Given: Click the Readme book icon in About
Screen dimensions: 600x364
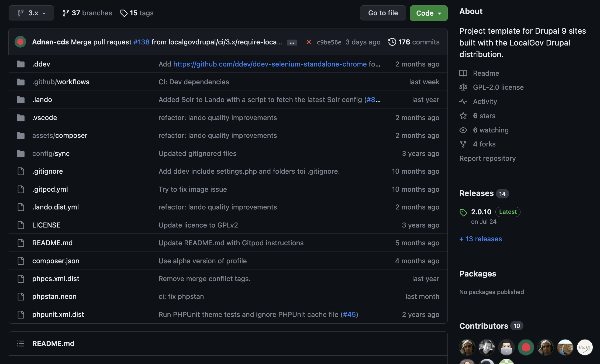Looking at the screenshot, I should (463, 73).
